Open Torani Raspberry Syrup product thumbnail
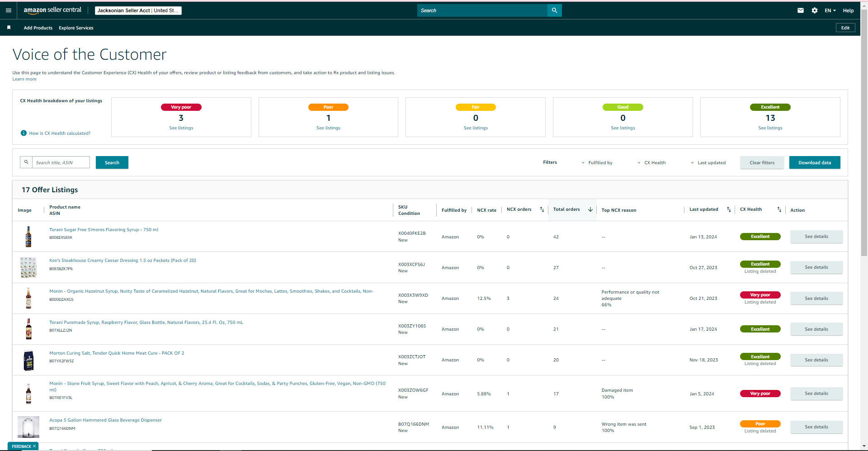Screen dimensions: 868x451 pos(28,329)
